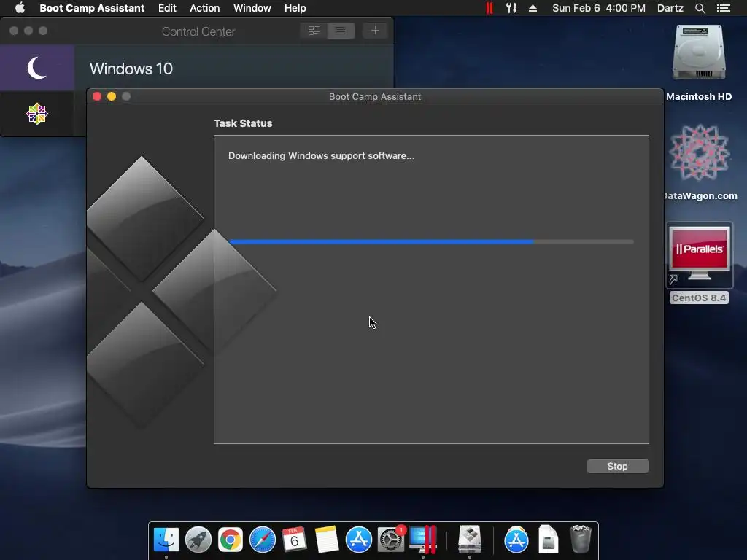
Task: Open Parallels Desktop from the Dock
Action: pyautogui.click(x=422, y=540)
